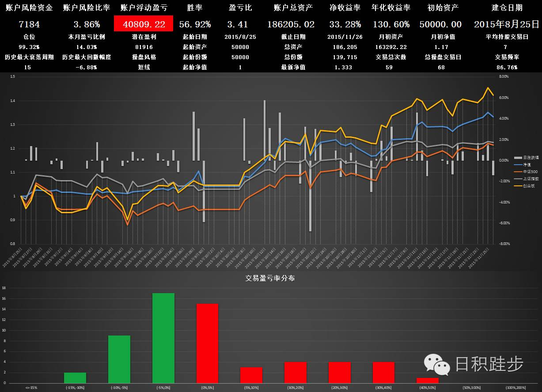Click the tallest green bar (-5%,0%]
Viewport: 542px width, 392px height.
(x=163, y=338)
